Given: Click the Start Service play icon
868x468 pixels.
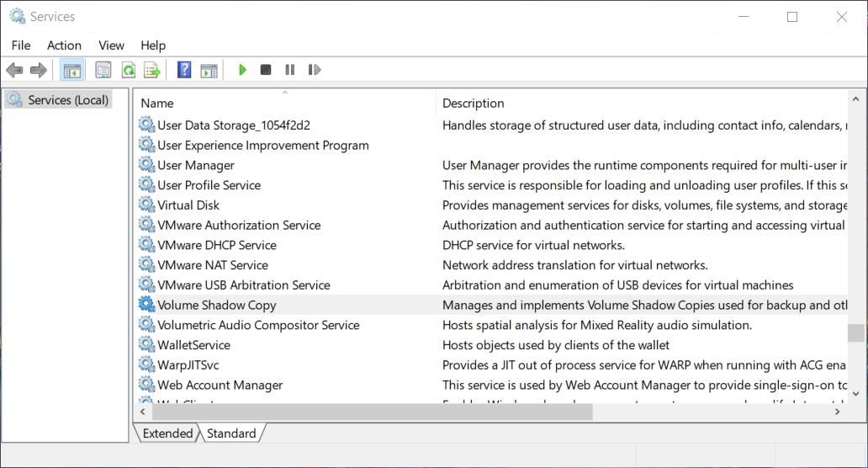Looking at the screenshot, I should pyautogui.click(x=242, y=70).
